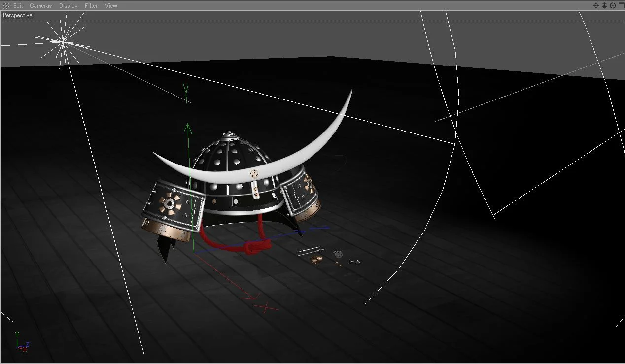Screen dimensions: 625x364
Task: Open the View dropdown
Action: 111,5
